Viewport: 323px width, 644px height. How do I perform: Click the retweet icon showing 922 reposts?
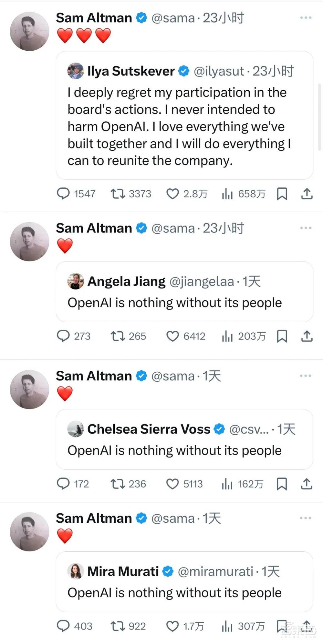[118, 626]
